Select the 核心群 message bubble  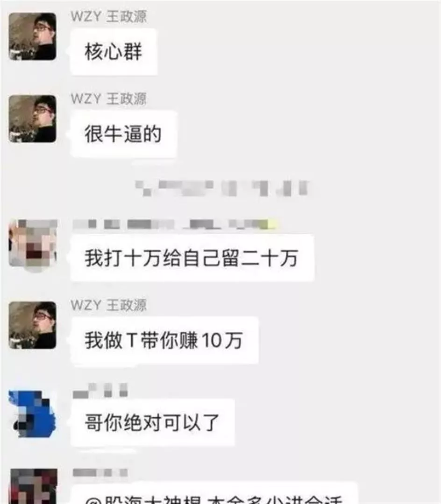[114, 52]
